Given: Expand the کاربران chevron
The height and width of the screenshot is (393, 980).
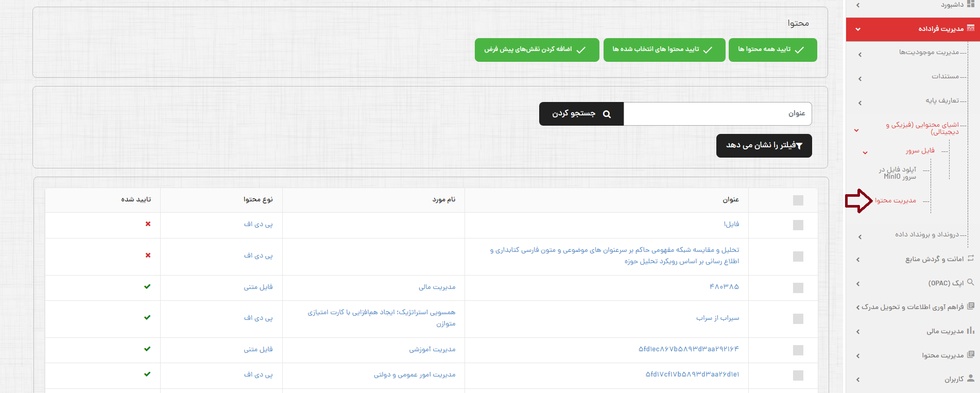Looking at the screenshot, I should pyautogui.click(x=858, y=380).
